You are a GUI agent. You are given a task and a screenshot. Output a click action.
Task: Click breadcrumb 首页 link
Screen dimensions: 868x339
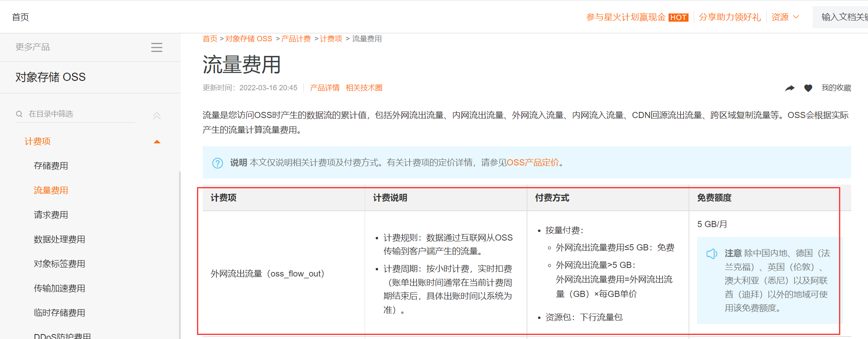[x=210, y=39]
